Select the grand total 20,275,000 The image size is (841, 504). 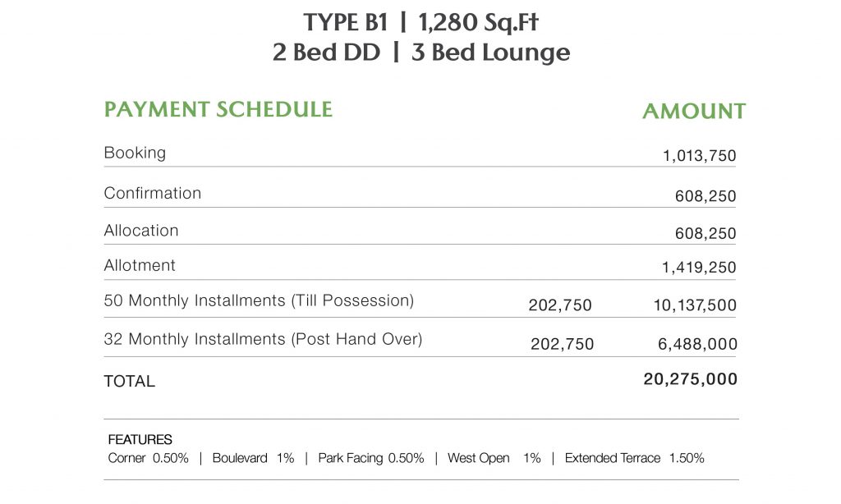pyautogui.click(x=690, y=379)
